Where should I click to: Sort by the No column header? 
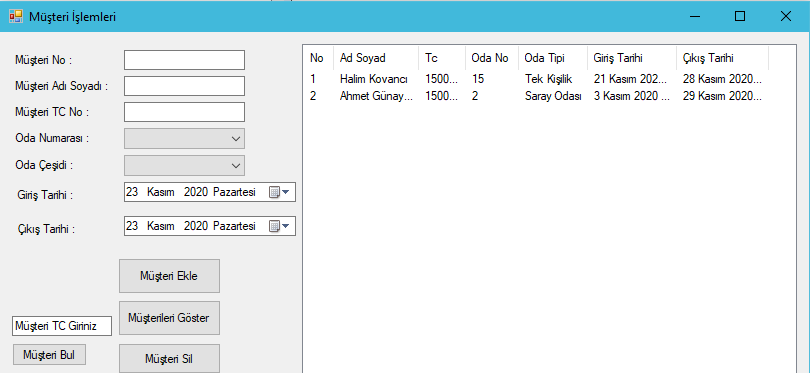click(319, 58)
